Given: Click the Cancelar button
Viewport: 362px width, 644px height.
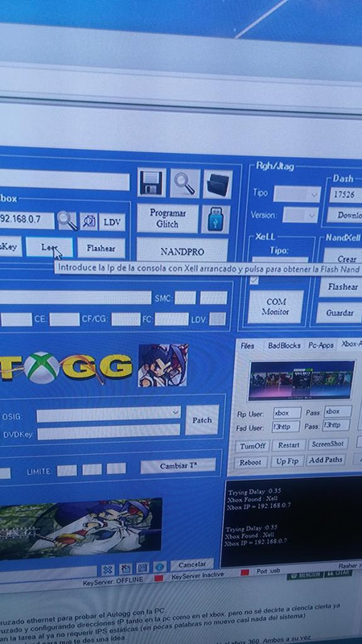Looking at the screenshot, I should point(191,565).
